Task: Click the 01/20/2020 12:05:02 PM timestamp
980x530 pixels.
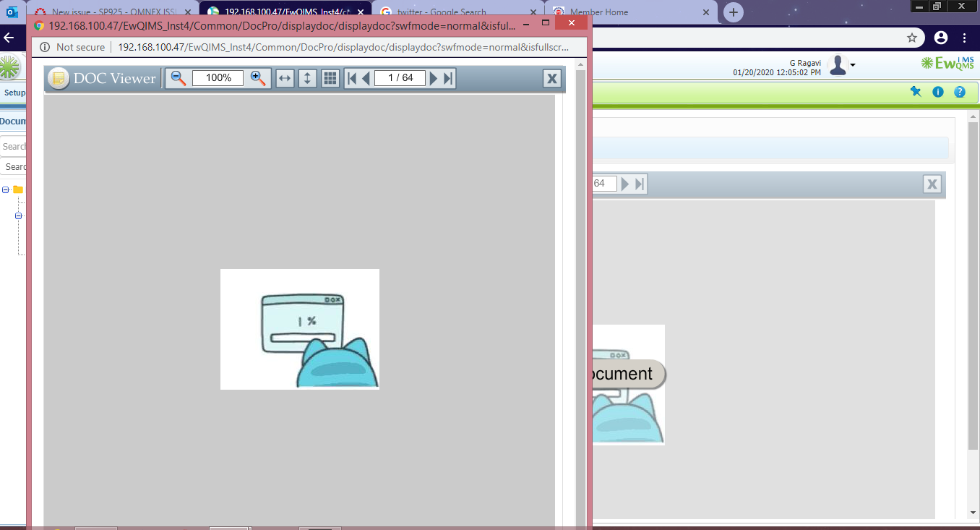Action: (777, 72)
